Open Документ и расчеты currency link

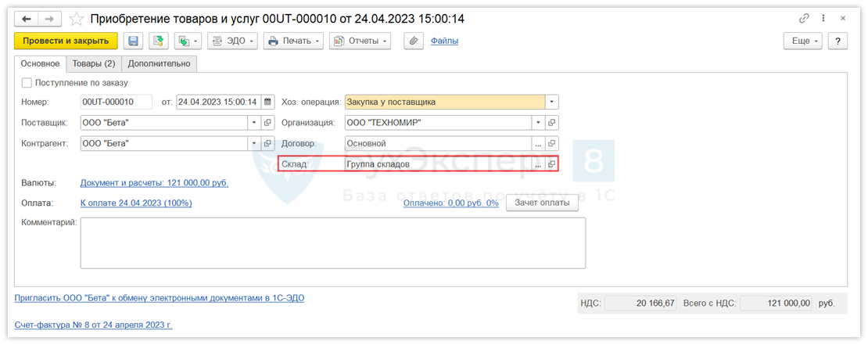(x=155, y=183)
